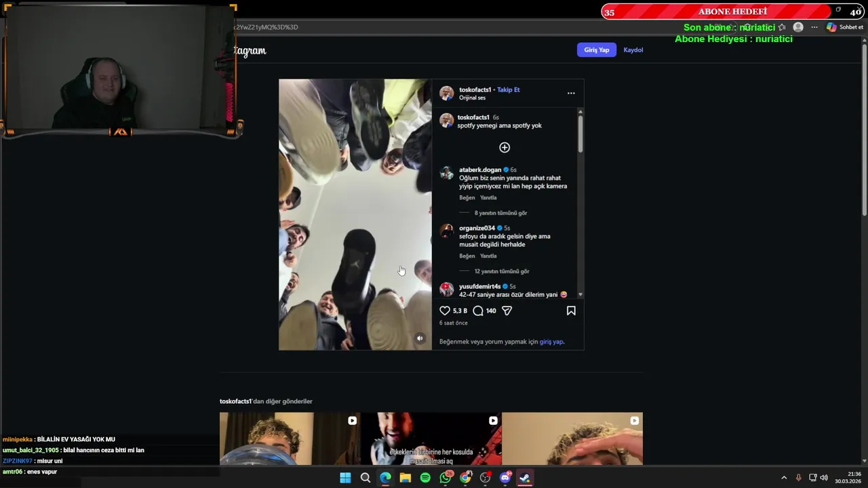This screenshot has height=488, width=868.
Task: Open middle related post about 'erkeklerin'
Action: 431,439
